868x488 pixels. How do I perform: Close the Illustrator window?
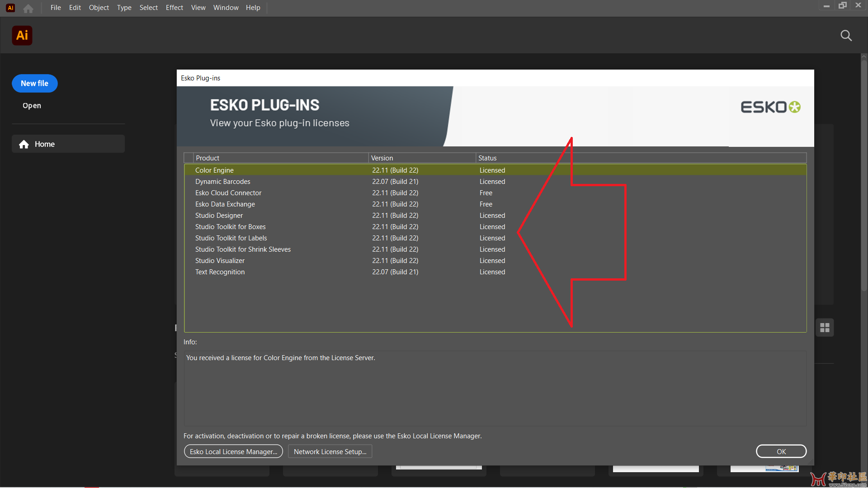click(x=858, y=6)
